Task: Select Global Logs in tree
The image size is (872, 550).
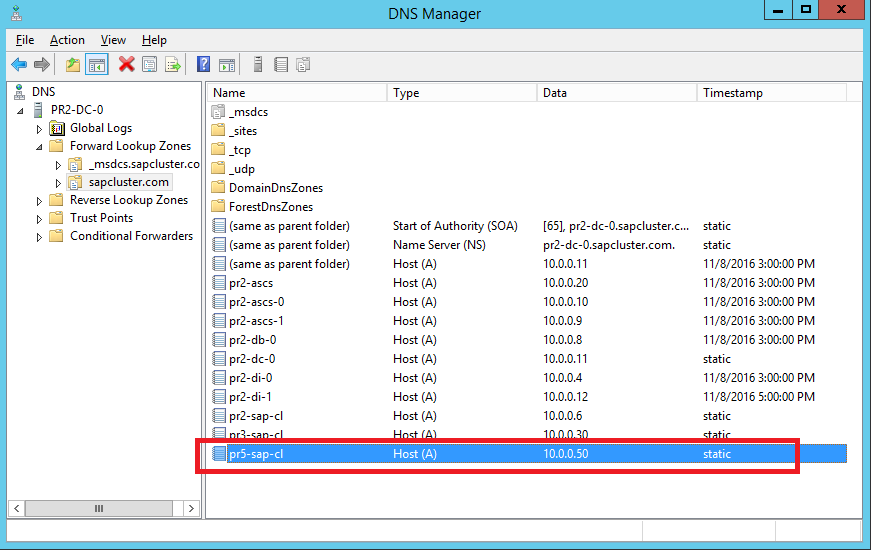Action: point(101,128)
